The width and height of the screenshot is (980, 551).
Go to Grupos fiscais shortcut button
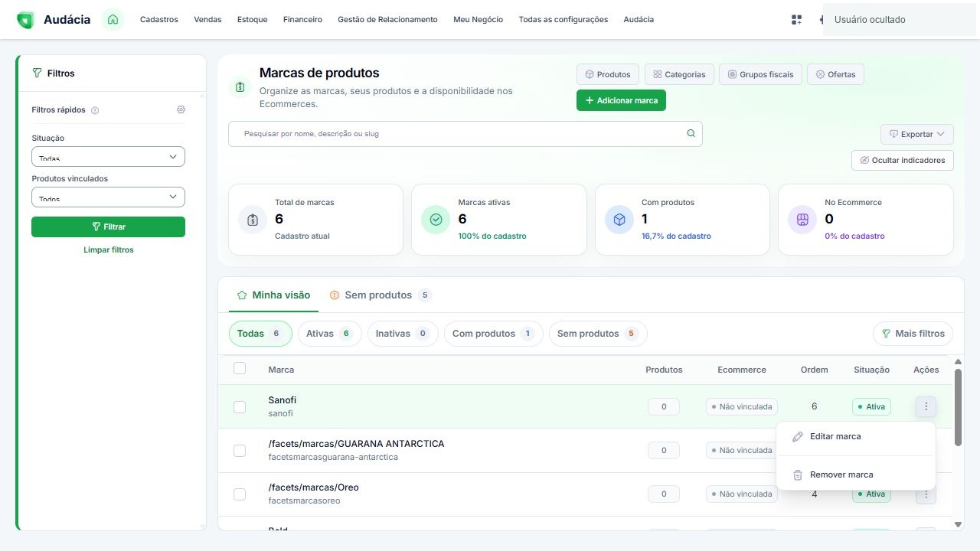[760, 74]
